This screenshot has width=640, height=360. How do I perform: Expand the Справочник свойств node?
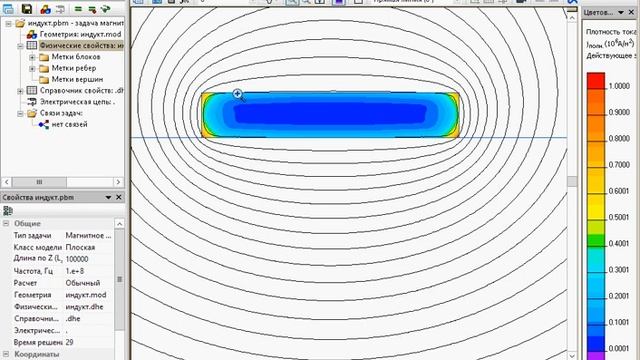click(20, 91)
